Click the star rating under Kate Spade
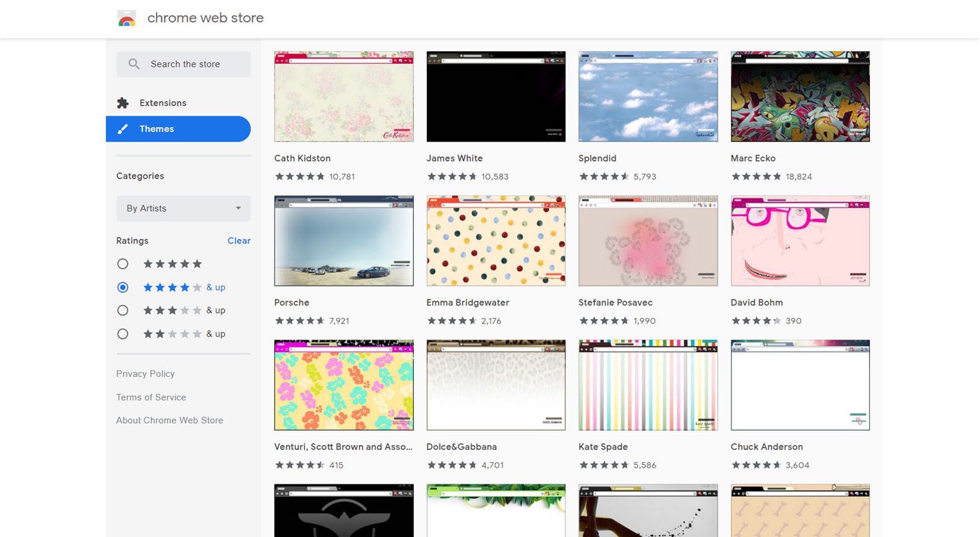The height and width of the screenshot is (537, 980). tap(604, 465)
